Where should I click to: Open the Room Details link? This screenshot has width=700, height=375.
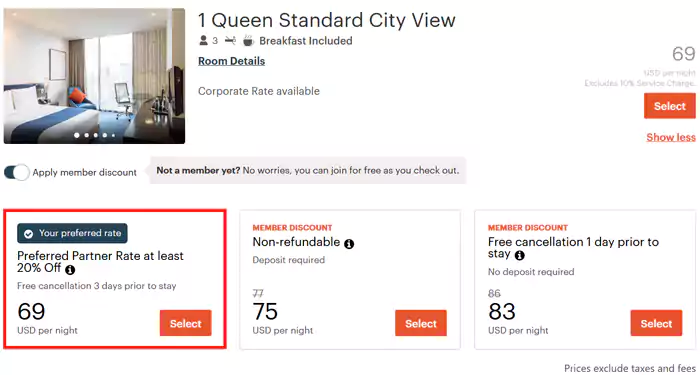coord(231,61)
